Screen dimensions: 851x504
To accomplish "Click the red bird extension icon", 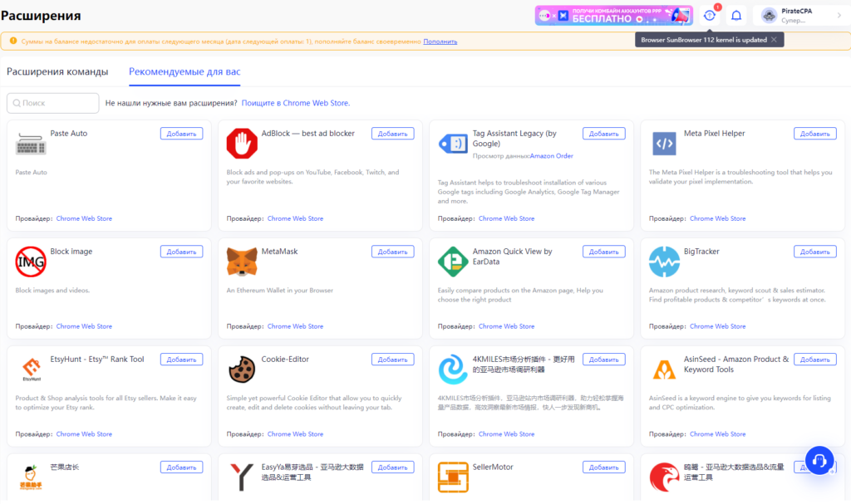I will point(664,477).
